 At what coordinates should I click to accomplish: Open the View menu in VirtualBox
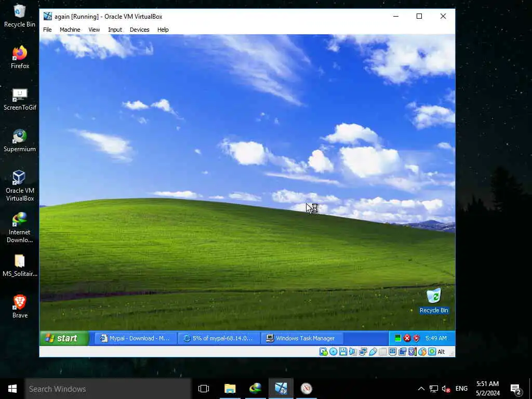94,30
